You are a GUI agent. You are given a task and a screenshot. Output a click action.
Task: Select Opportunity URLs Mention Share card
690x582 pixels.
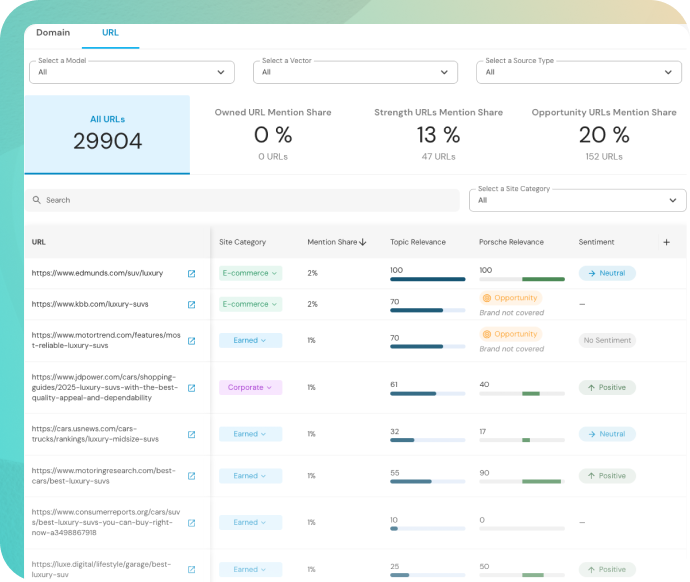(x=604, y=134)
